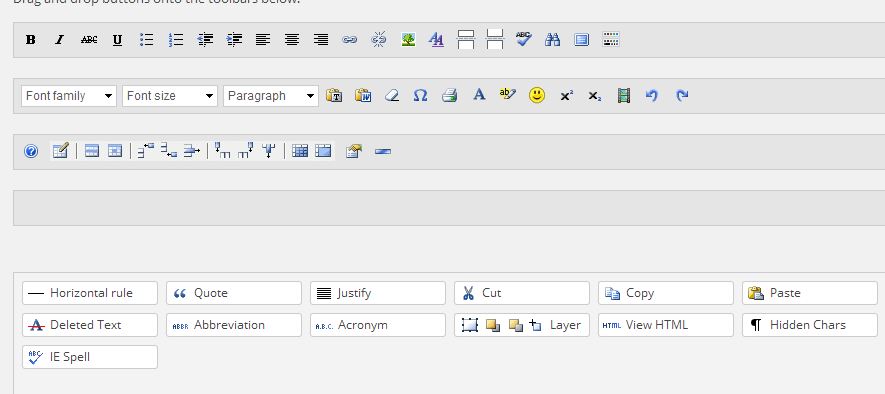
Task: Select the Hidden Chars button
Action: tap(809, 325)
